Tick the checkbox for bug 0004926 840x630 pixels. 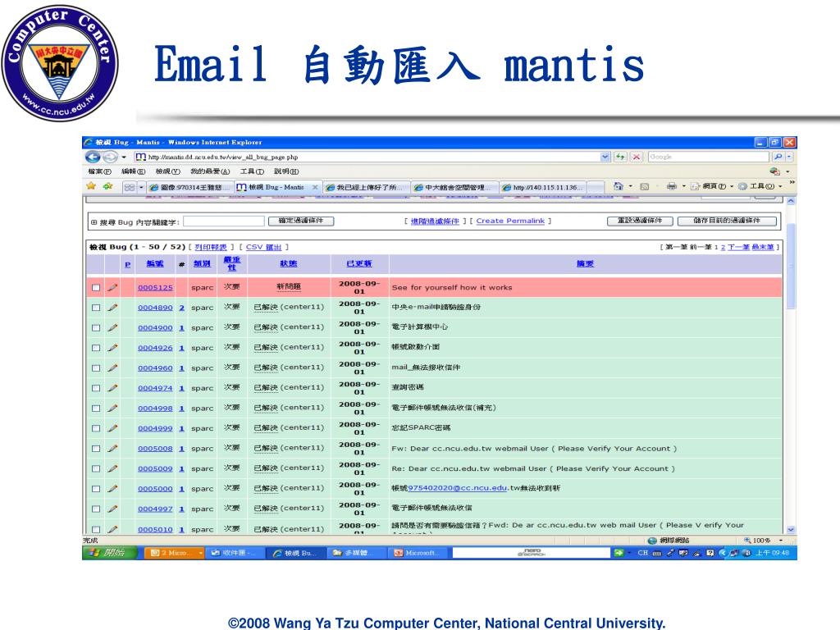[96, 348]
